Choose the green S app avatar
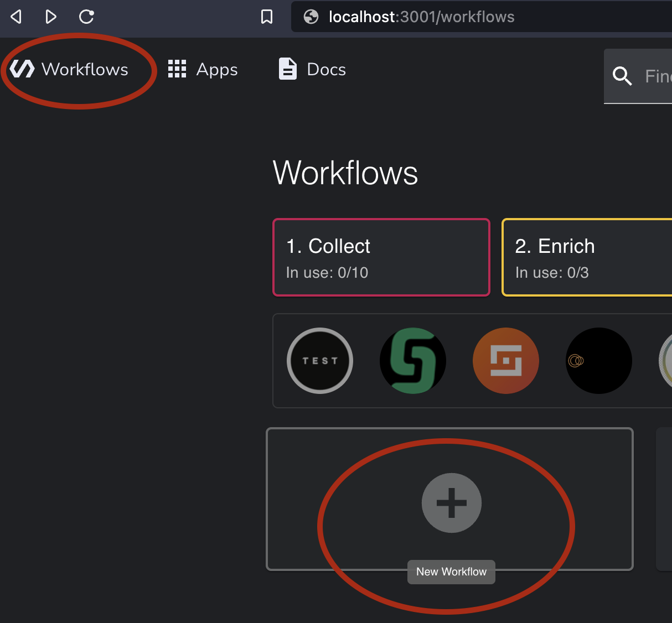This screenshot has height=623, width=672. click(413, 361)
